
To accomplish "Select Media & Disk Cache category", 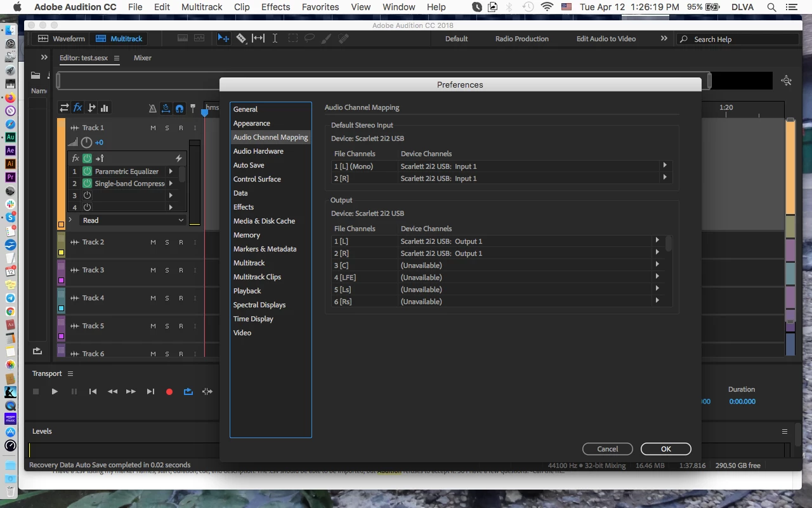I will 264,221.
